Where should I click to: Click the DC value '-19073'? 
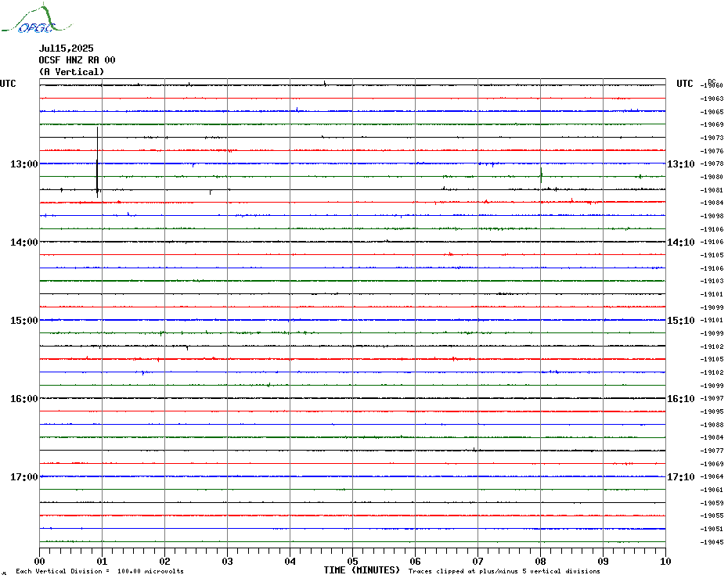click(x=712, y=138)
